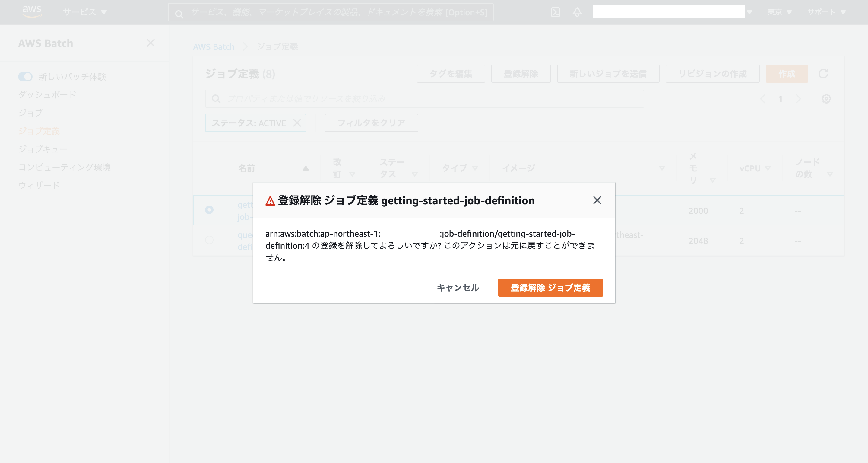Click 新しいジョブを送信 button
This screenshot has height=463, width=868.
pos(608,74)
